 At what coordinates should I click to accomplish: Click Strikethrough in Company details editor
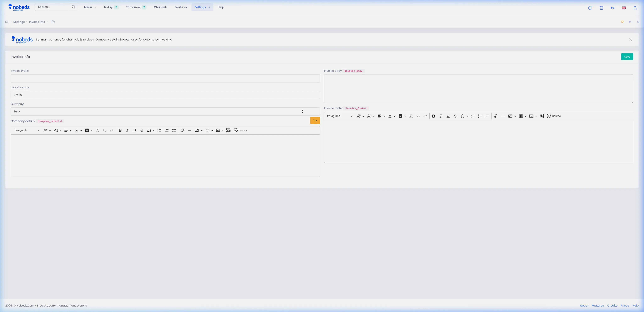(x=142, y=130)
